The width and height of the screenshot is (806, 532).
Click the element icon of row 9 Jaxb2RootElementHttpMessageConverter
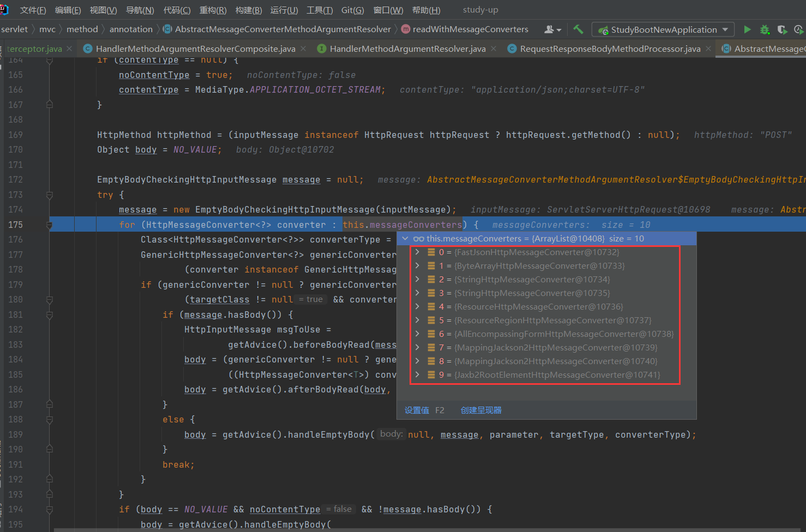click(x=431, y=375)
